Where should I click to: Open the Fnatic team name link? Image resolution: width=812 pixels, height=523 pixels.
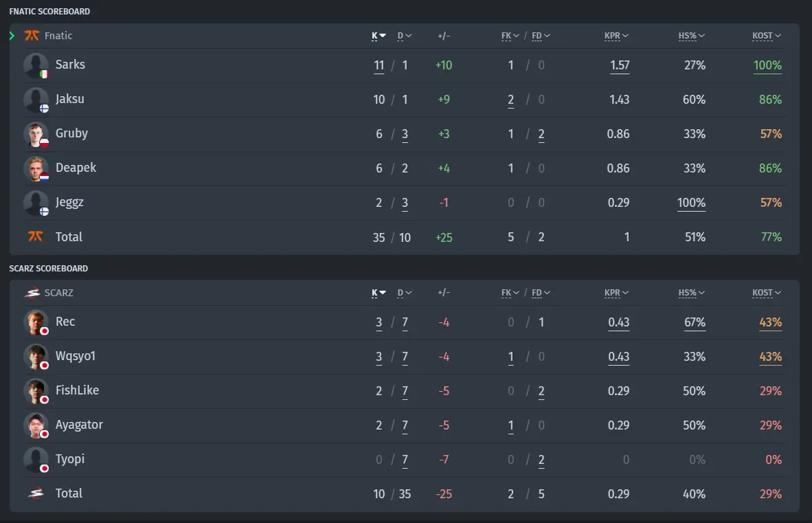pos(58,36)
